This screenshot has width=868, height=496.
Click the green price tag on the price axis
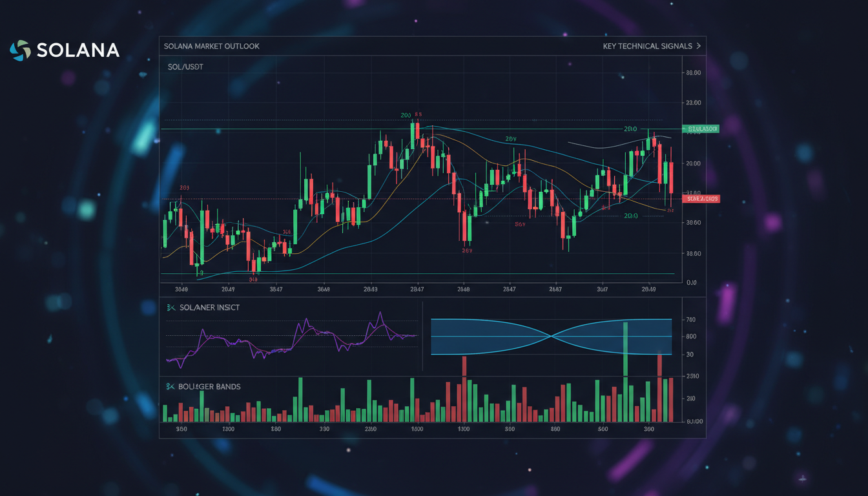pyautogui.click(x=700, y=129)
